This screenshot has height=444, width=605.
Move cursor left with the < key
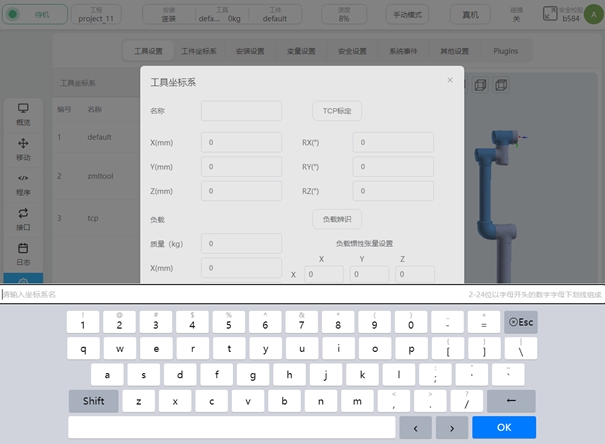(x=415, y=427)
